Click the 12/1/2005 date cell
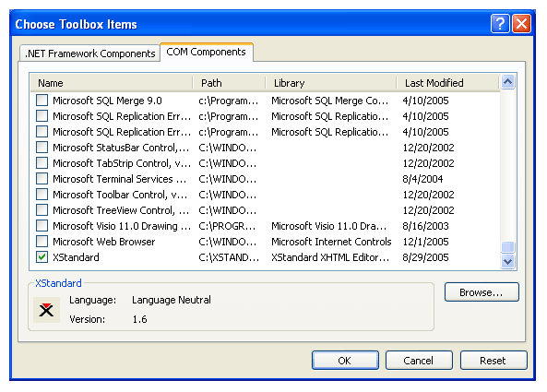 coord(425,242)
